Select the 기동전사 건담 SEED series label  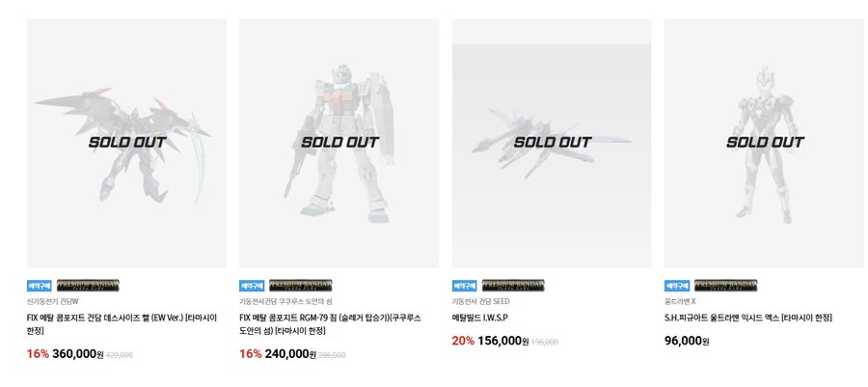480,302
